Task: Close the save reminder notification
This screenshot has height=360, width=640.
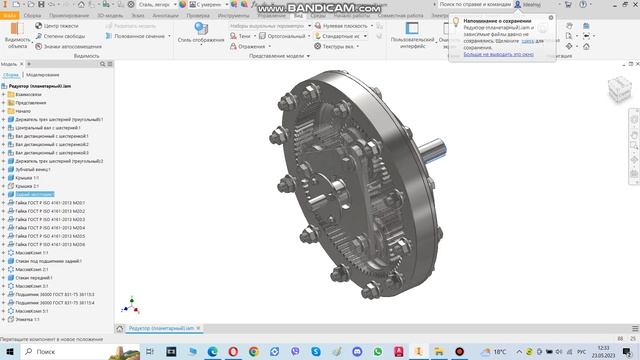Action: (551, 18)
